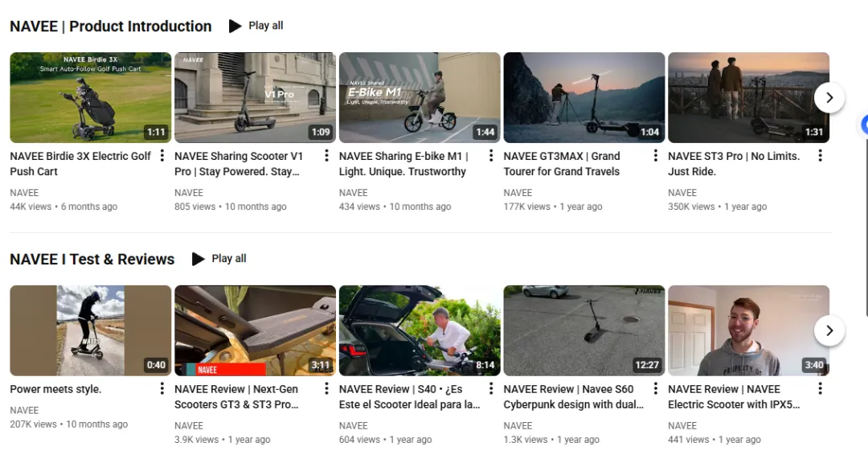Click more options for Sharing E-bike M1 video
The width and height of the screenshot is (868, 459).
491,156
